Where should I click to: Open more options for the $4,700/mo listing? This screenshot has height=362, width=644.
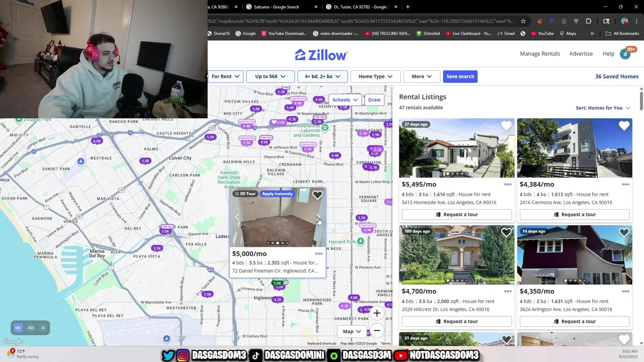tap(508, 291)
